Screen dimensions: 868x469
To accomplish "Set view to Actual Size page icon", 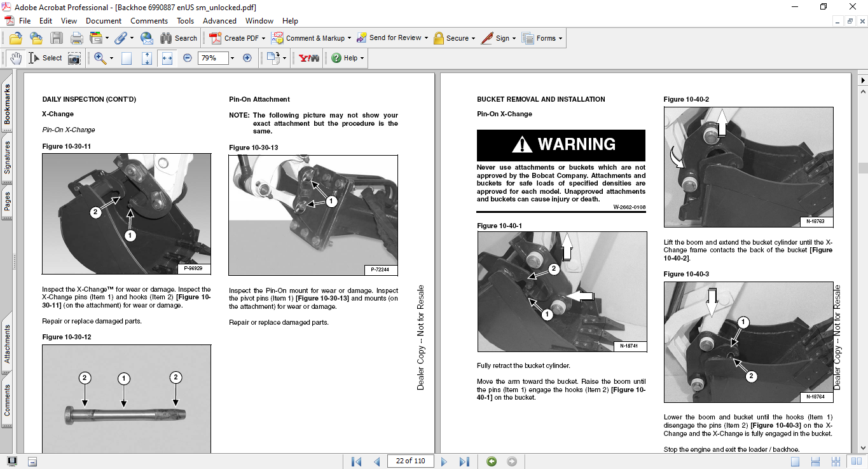I will 127,58.
